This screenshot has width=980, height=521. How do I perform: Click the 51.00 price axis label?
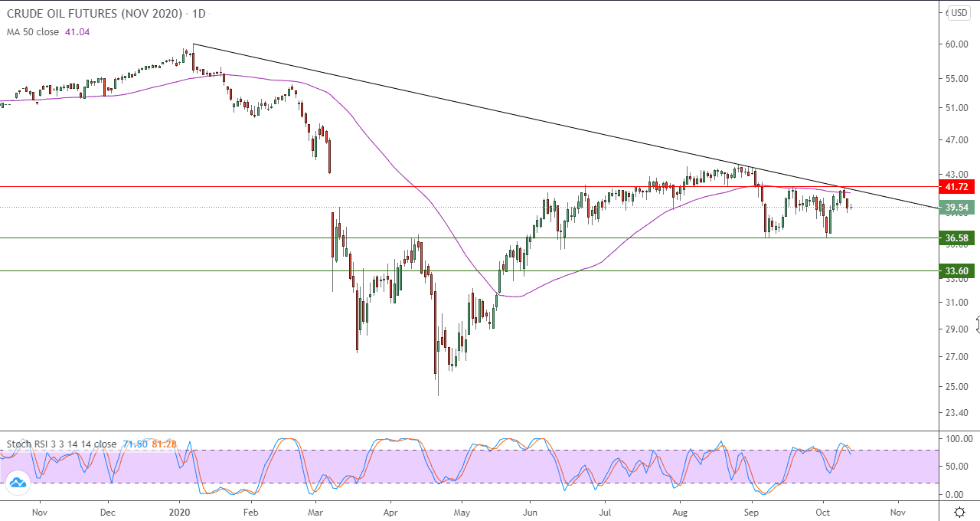click(957, 108)
